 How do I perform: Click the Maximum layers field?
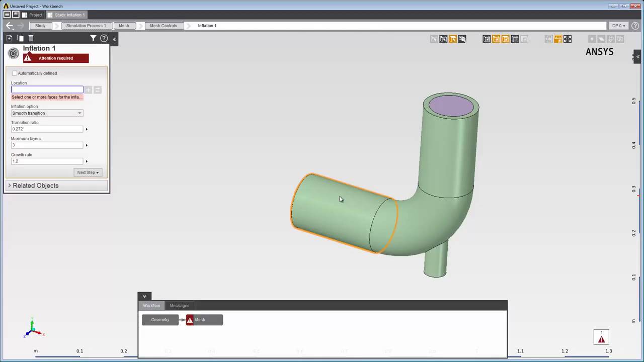[x=47, y=145]
